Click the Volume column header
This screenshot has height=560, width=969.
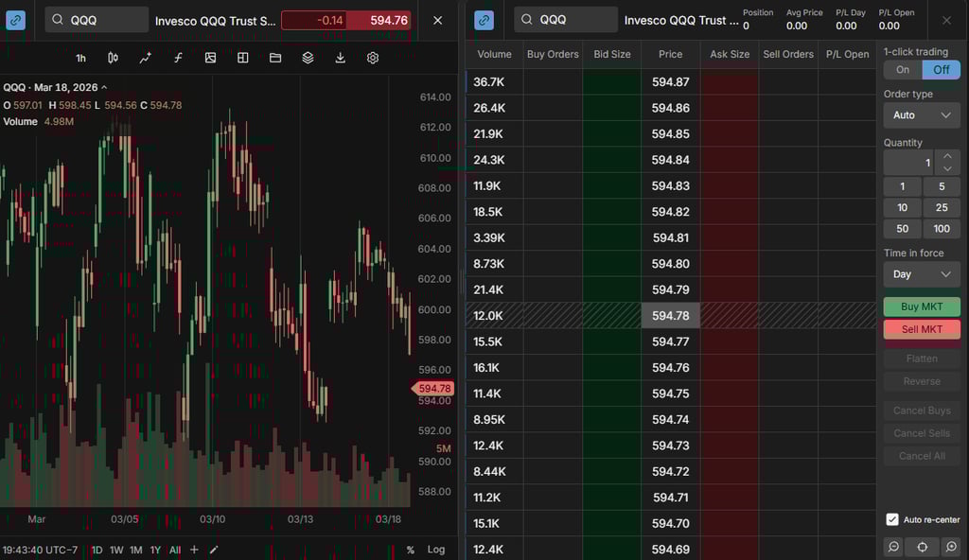(494, 55)
